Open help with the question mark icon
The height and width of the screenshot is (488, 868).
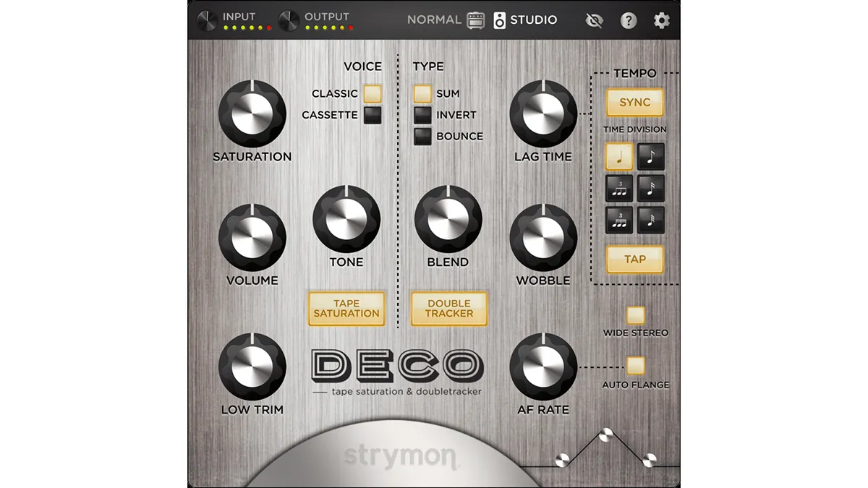[629, 20]
